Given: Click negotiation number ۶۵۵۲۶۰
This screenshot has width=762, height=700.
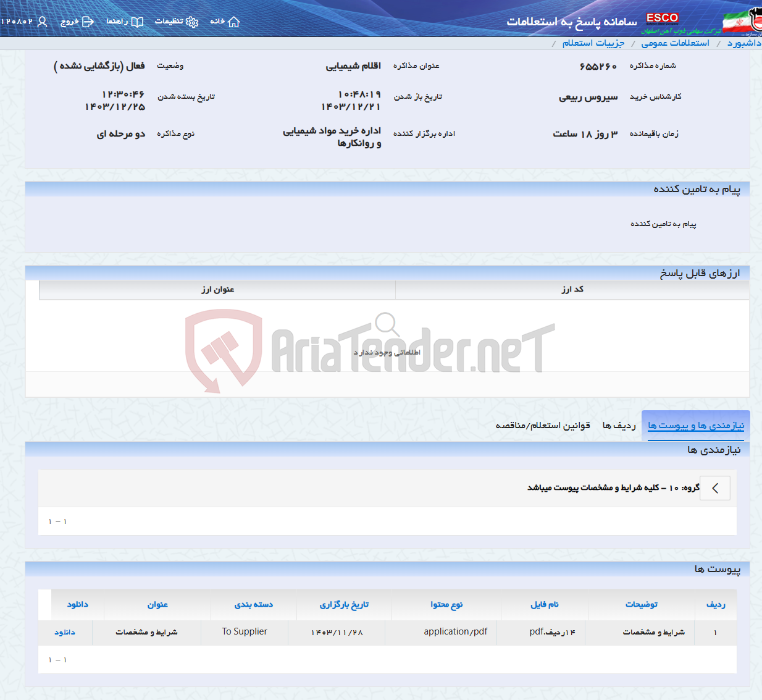Looking at the screenshot, I should [598, 66].
